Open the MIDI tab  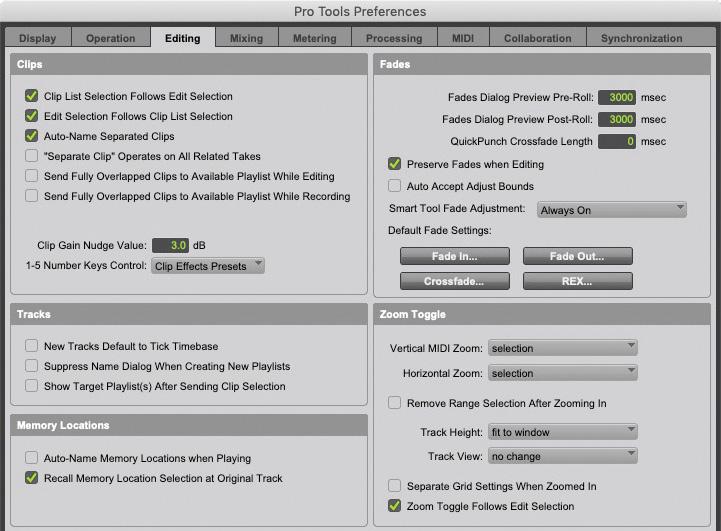click(463, 38)
